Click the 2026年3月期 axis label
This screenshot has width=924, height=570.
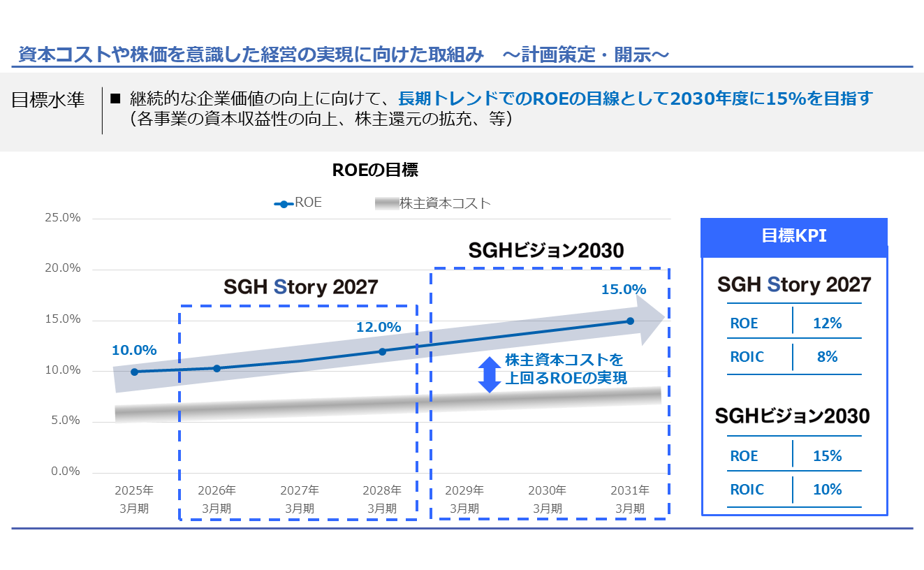coord(217,499)
